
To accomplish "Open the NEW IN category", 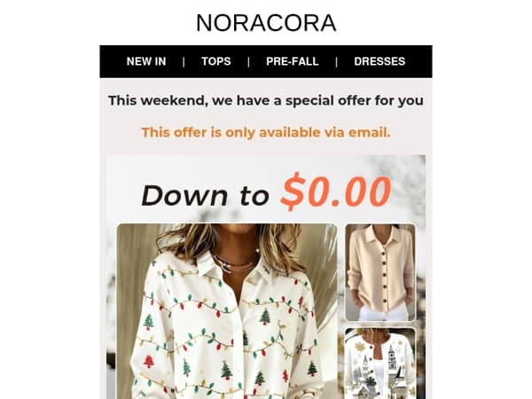I will click(x=146, y=61).
